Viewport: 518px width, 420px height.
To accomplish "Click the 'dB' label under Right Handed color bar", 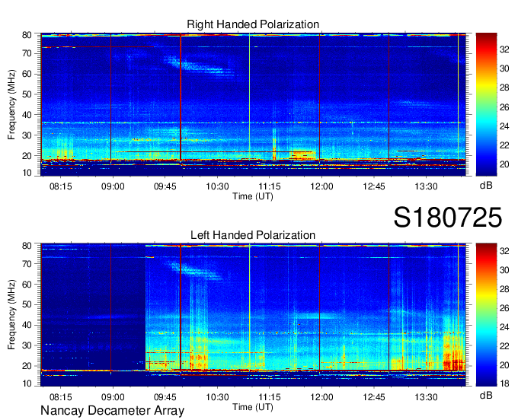I will coord(486,186).
